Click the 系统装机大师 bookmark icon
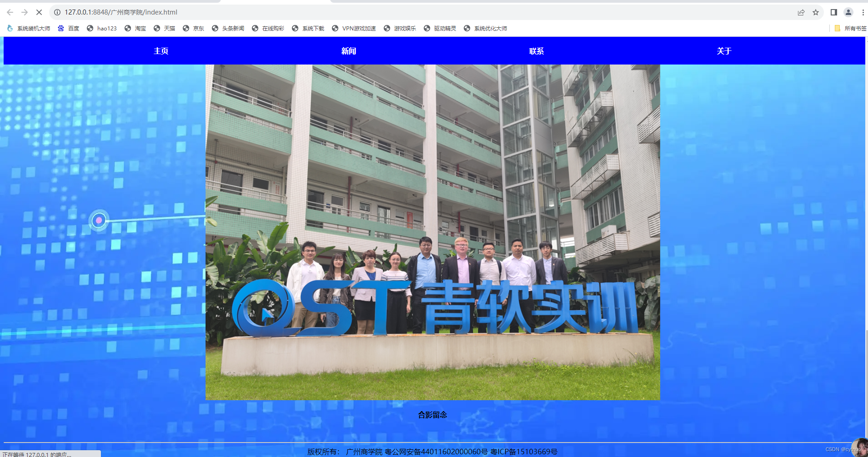The height and width of the screenshot is (457, 868). 10,28
